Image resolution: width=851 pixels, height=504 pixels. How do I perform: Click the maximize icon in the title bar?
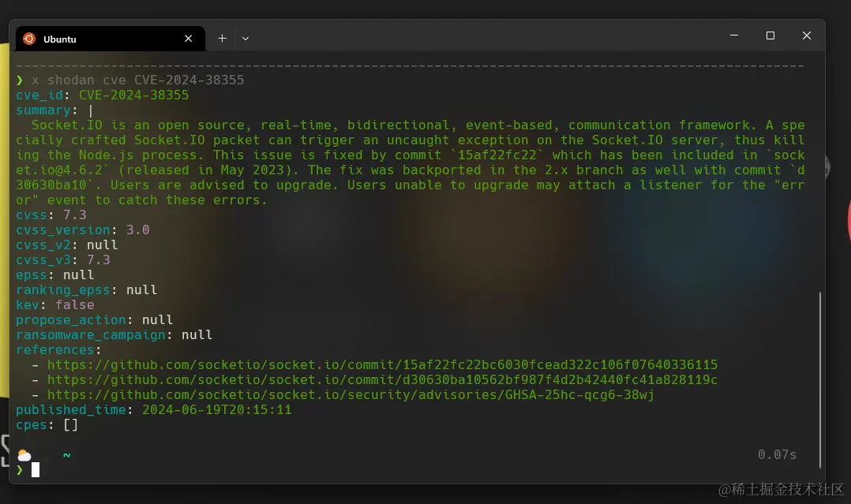[x=770, y=35]
